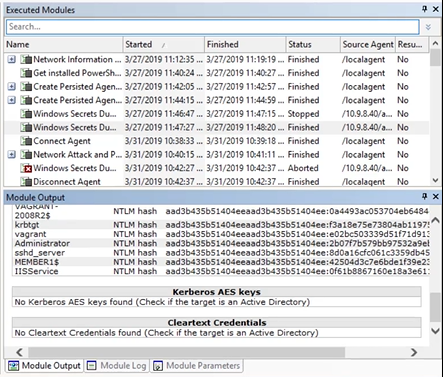Image resolution: width=443 pixels, height=377 pixels.
Task: Click No Cleartext Credentials found message
Action: click(x=166, y=333)
